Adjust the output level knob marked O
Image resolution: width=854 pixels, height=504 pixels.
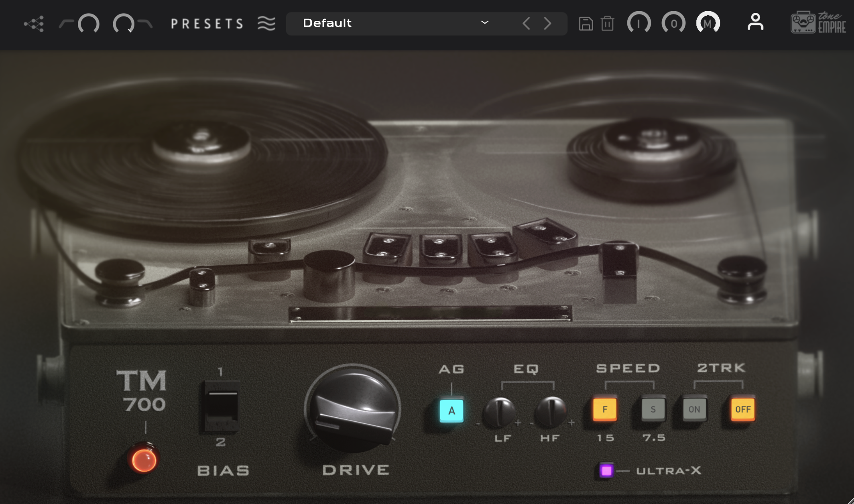pyautogui.click(x=674, y=23)
